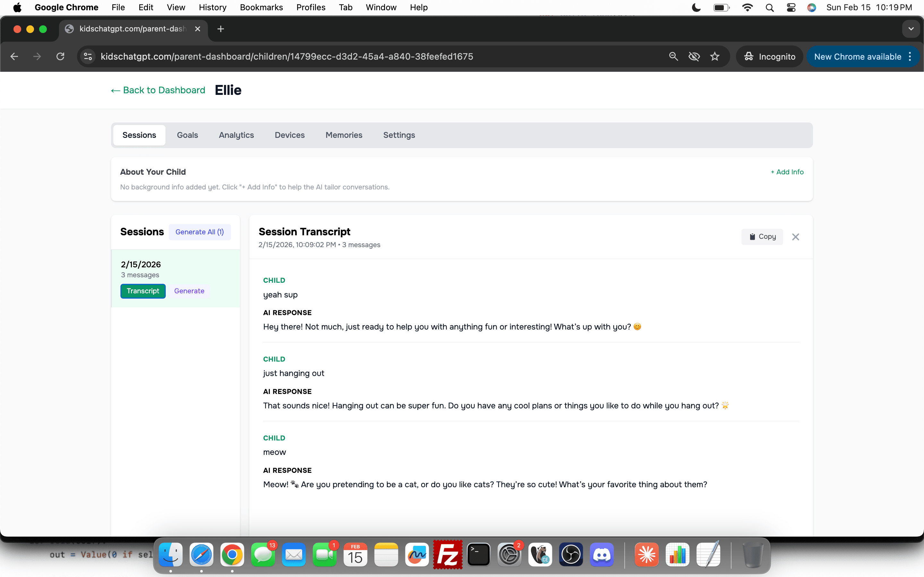Click the third-party cookies blocked eye icon
Image resolution: width=924 pixels, height=577 pixels.
pos(694,56)
